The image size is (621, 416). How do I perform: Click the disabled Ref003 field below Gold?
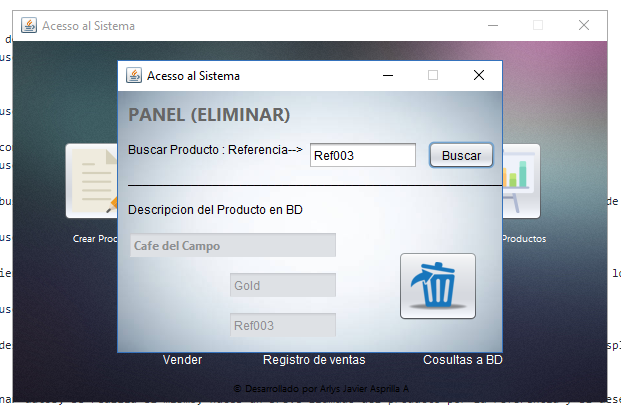[283, 325]
